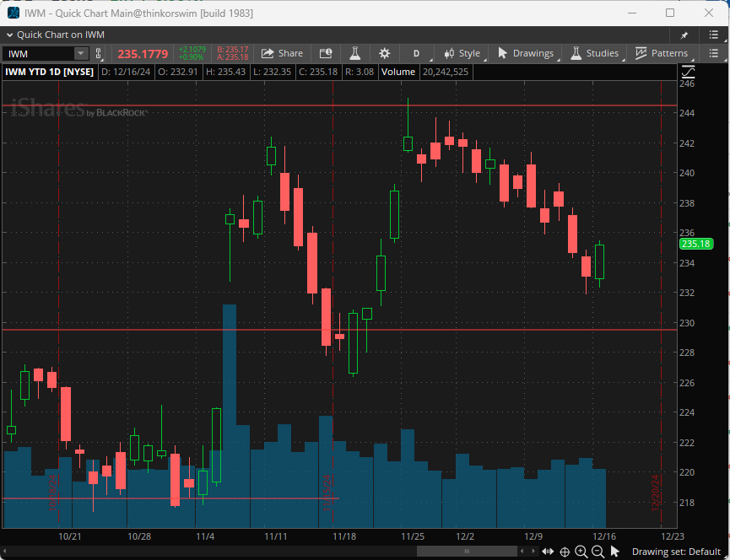This screenshot has width=730, height=560.
Task: Zoom out with the magnifier minus icon
Action: (598, 552)
